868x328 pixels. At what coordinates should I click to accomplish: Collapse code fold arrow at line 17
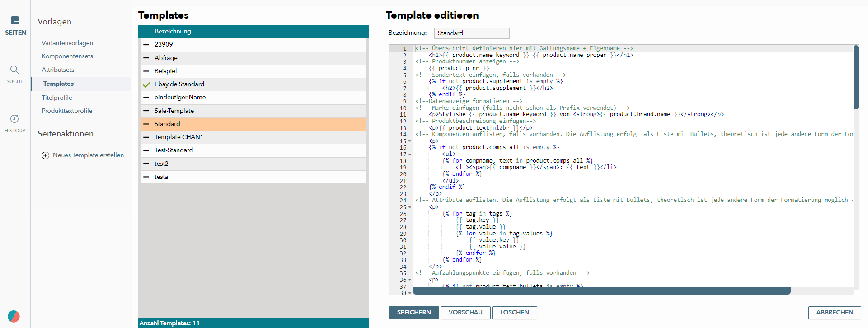pos(410,155)
